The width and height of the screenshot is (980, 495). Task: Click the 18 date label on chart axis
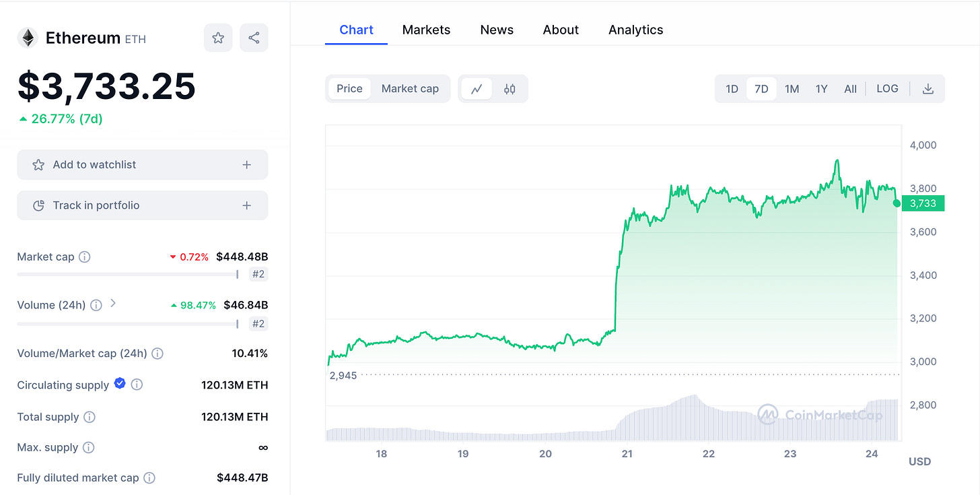[x=382, y=454]
